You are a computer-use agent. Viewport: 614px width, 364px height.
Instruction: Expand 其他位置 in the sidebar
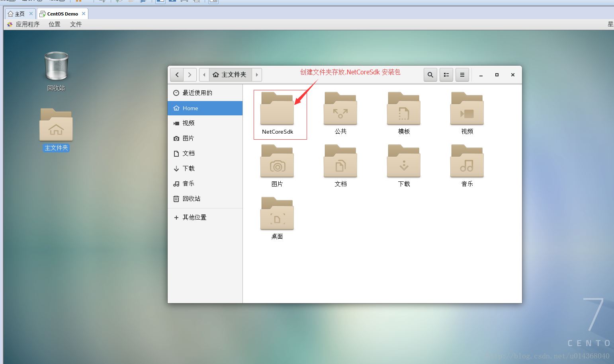(194, 217)
